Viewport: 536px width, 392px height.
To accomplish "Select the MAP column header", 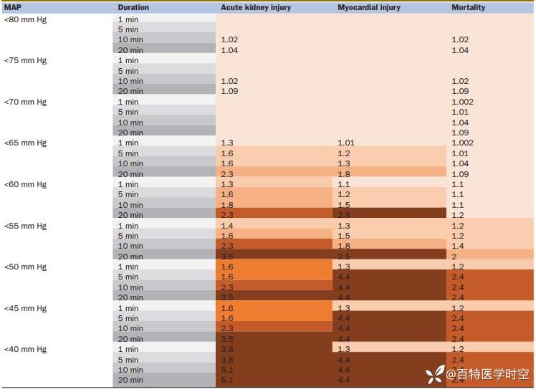I will (13, 7).
